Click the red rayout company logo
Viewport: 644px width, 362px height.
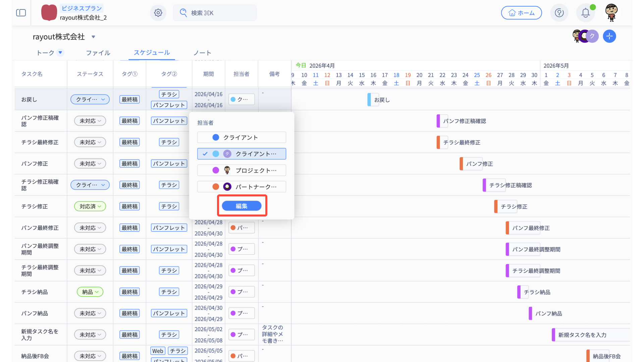click(49, 13)
